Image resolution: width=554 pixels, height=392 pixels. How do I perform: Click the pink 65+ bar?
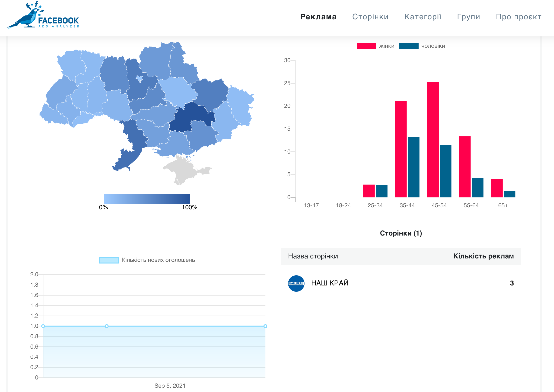497,188
